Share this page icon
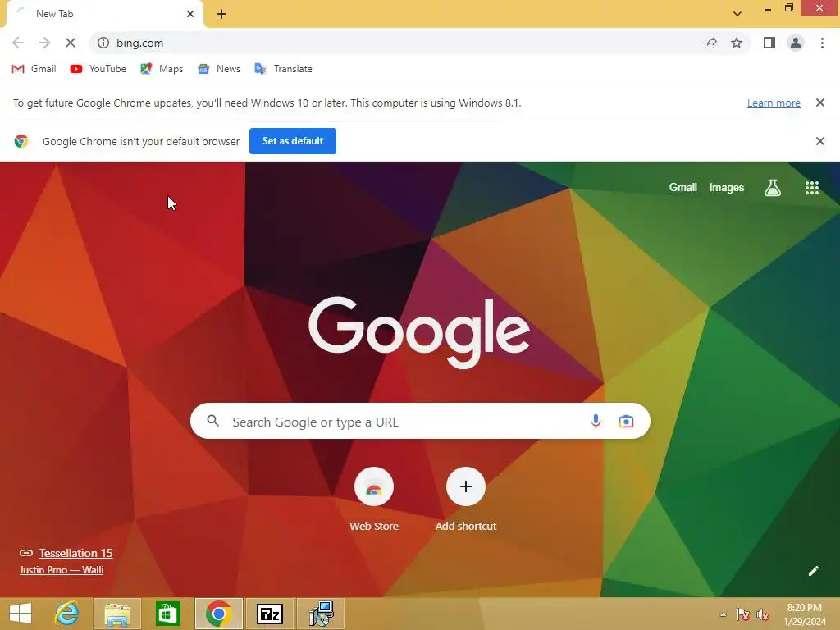This screenshot has height=630, width=840. tap(710, 43)
